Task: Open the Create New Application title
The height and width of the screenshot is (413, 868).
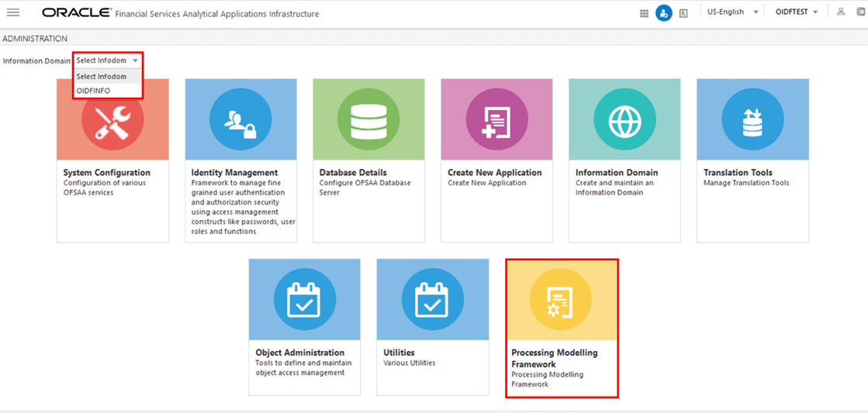Action: point(495,173)
